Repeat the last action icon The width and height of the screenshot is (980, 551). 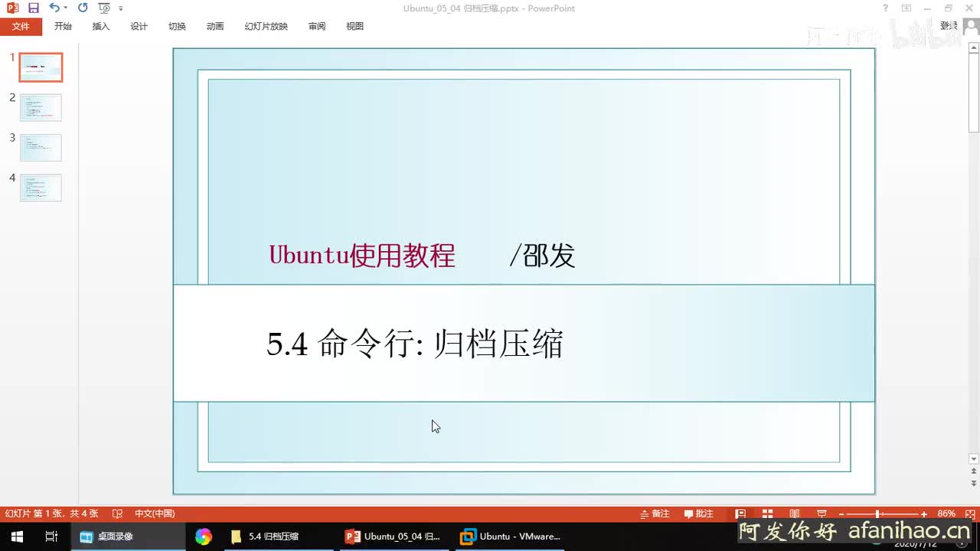click(83, 8)
